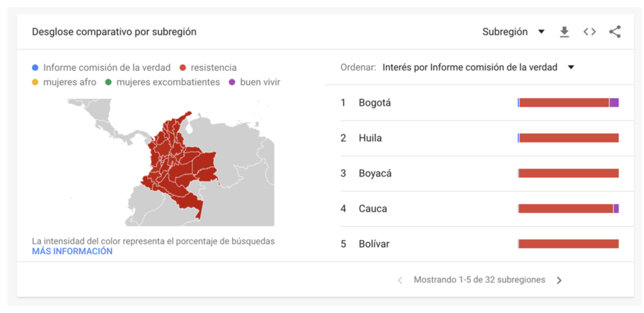Open the embed code icon
Screen dimensions: 644x313
[x=589, y=32]
